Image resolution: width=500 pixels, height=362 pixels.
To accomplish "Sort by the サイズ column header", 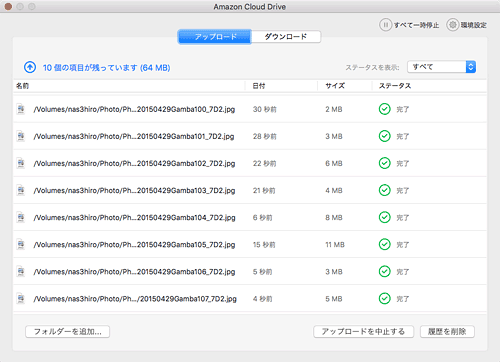I will click(x=335, y=86).
